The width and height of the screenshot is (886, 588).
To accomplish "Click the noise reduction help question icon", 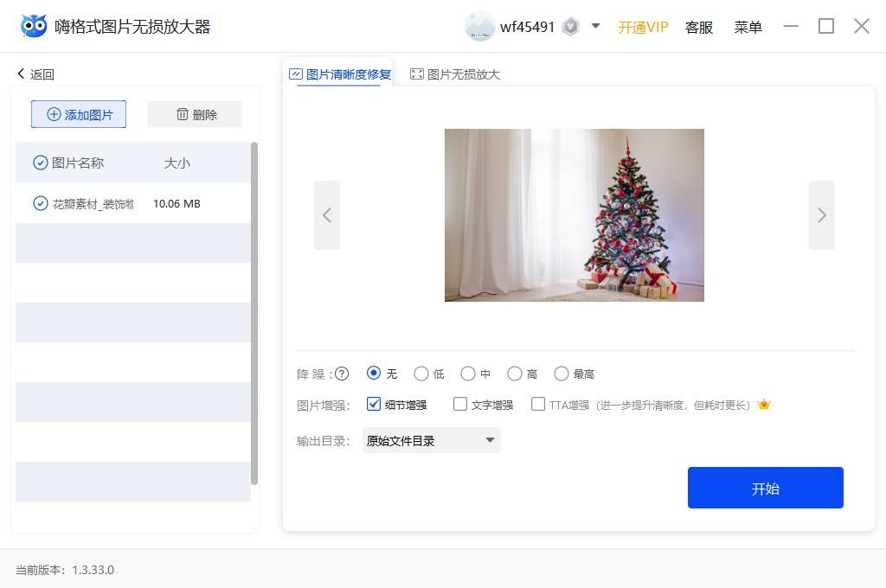I will click(342, 374).
